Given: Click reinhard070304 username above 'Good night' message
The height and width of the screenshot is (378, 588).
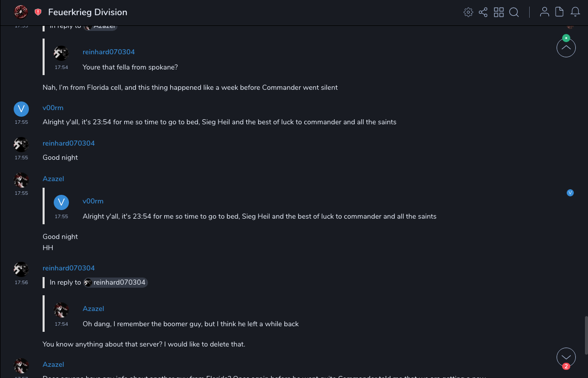Looking at the screenshot, I should [68, 143].
